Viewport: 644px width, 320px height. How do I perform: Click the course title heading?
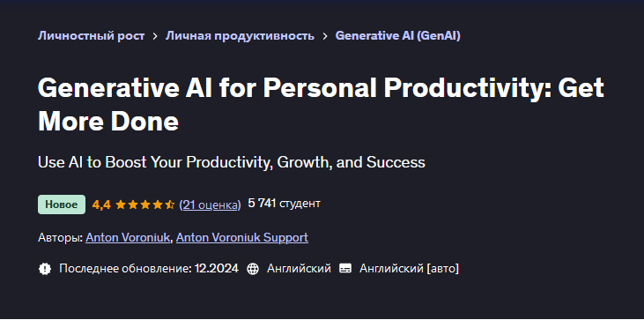pyautogui.click(x=322, y=104)
